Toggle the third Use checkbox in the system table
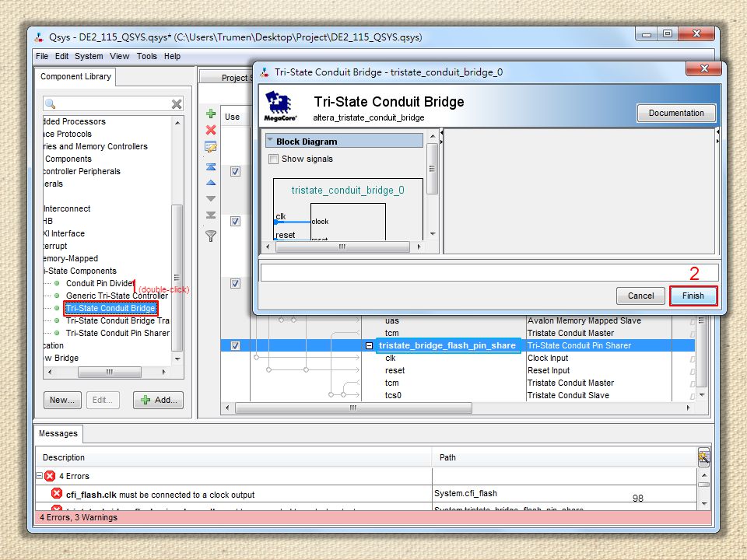The height and width of the screenshot is (560, 747). pos(235,284)
